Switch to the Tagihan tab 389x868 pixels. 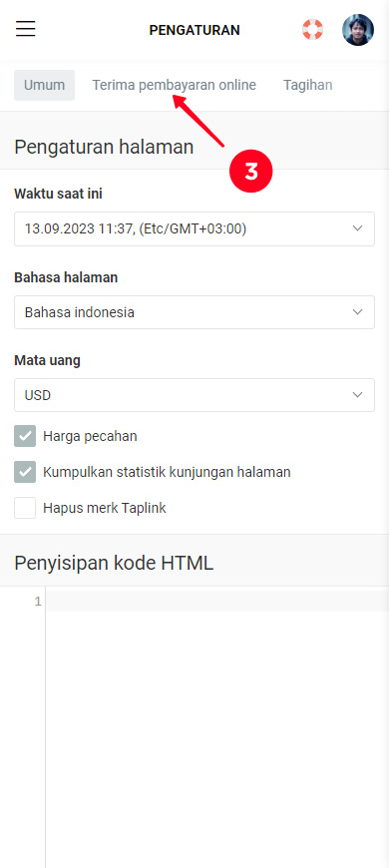307,85
